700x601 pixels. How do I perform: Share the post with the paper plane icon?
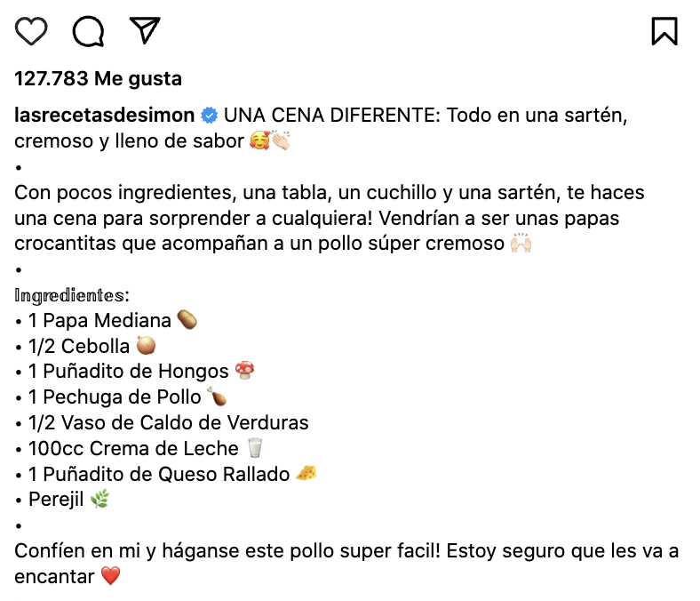point(144,30)
